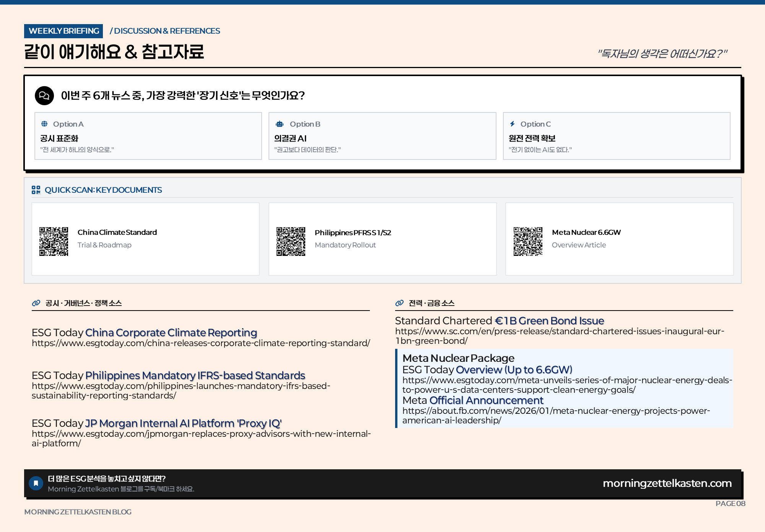Select Option B card 의결권 AI

pos(382,136)
